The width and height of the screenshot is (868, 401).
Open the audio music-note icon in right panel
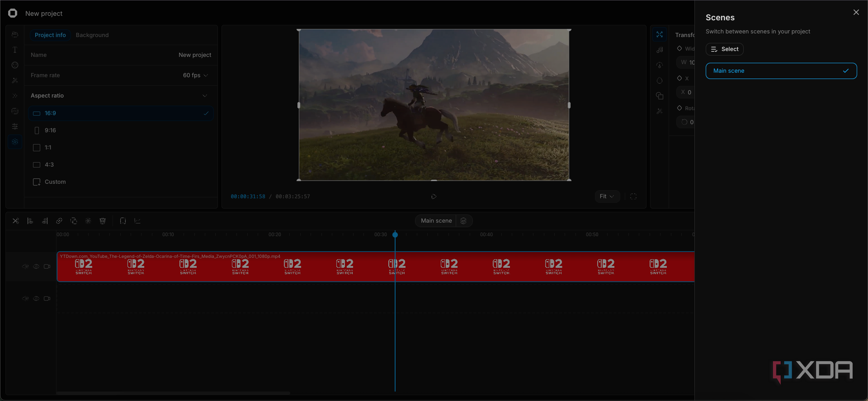click(660, 50)
